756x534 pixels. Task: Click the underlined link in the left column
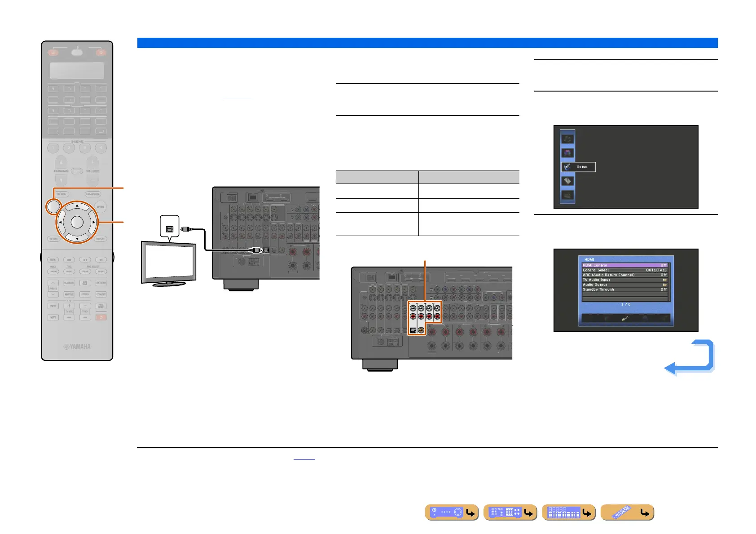point(237,97)
